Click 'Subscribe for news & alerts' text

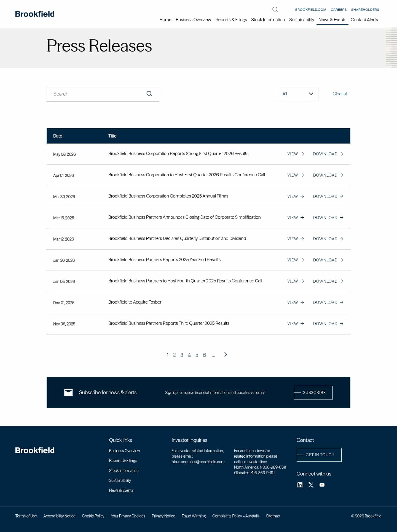108,393
